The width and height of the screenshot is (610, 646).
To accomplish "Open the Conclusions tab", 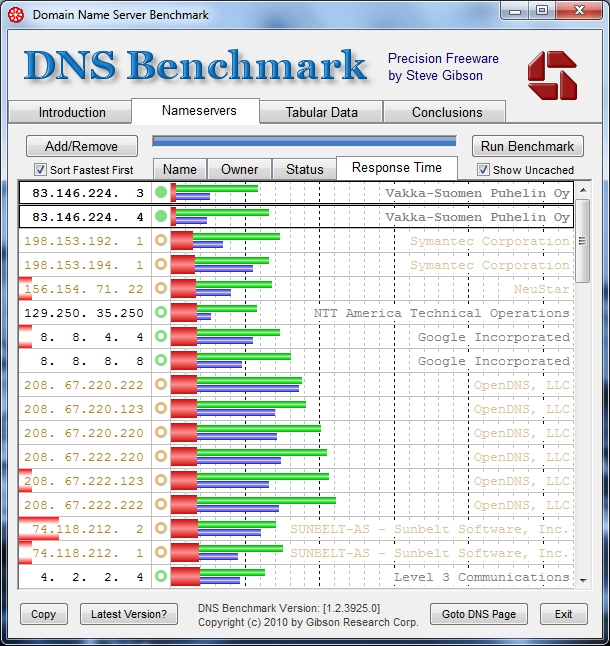I will coord(447,112).
